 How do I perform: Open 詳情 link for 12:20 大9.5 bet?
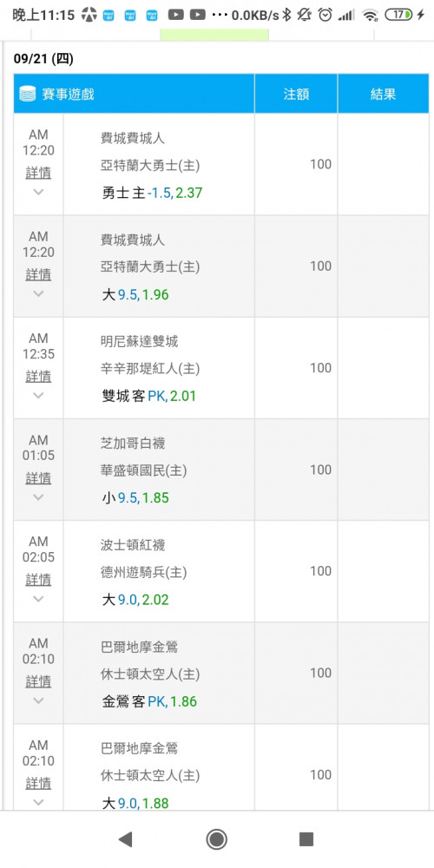coord(38,275)
